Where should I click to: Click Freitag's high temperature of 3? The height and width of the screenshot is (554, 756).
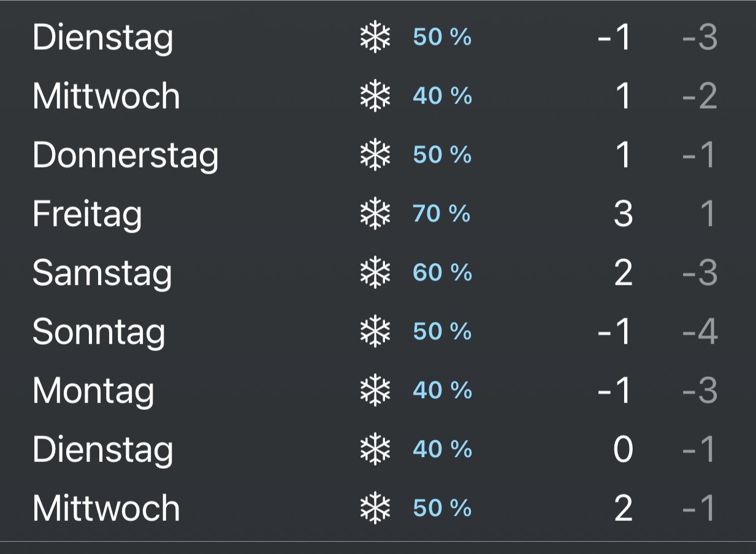pos(623,214)
